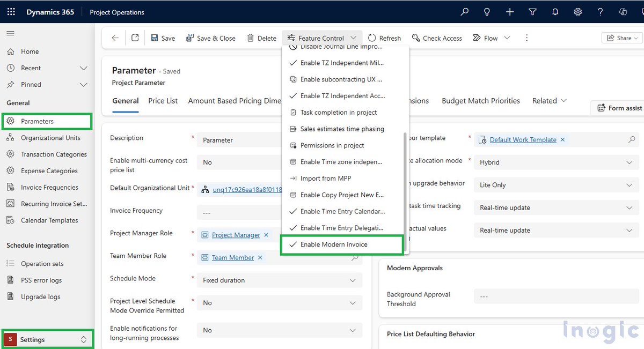Open the Share button
Viewport: 644px width, 349px height.
pyautogui.click(x=623, y=38)
